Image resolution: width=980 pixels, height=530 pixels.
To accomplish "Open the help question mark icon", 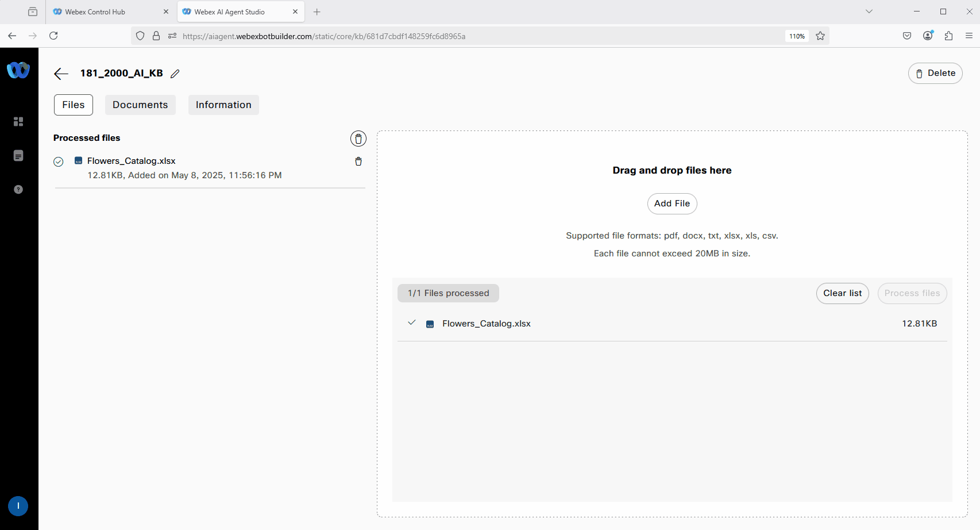I will (18, 190).
